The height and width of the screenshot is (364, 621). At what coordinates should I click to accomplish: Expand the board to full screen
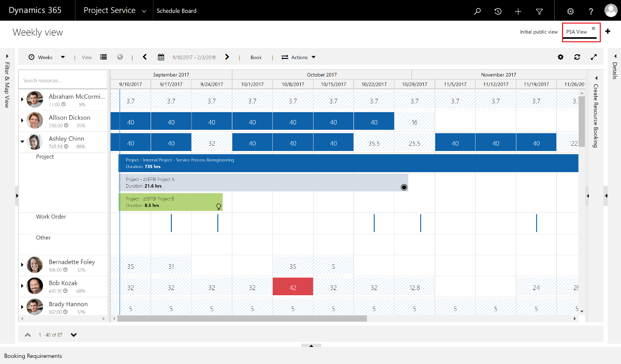coord(594,57)
